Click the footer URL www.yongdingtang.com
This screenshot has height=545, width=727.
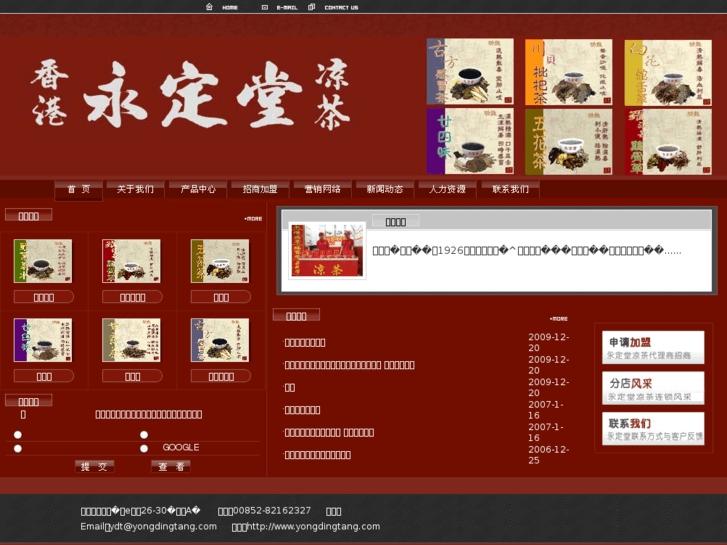[x=313, y=526]
